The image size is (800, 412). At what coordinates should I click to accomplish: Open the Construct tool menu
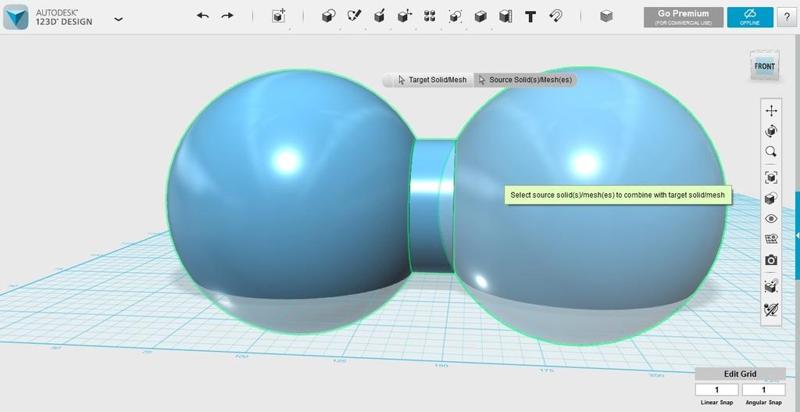[x=379, y=16]
